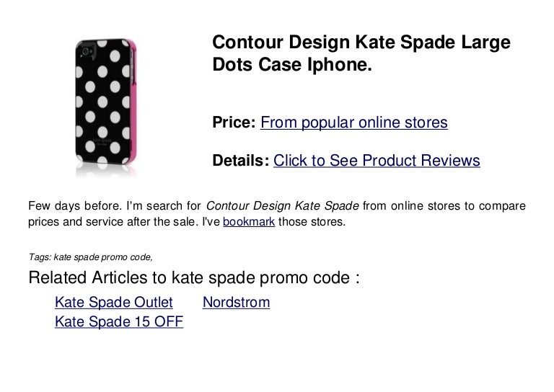Click the bold "Details:" label
The image size is (554, 392).
tap(241, 161)
